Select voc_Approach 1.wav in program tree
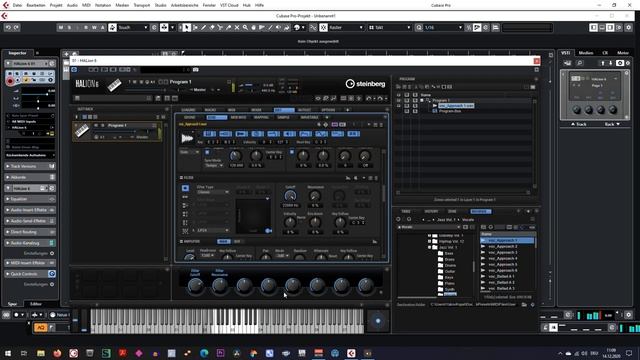The image size is (640, 360). pyautogui.click(x=456, y=106)
